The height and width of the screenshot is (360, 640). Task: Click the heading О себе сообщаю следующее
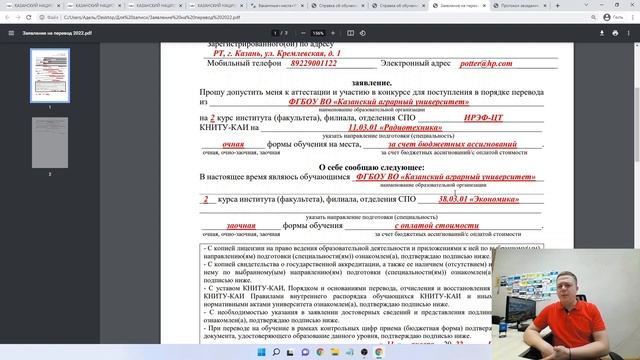[x=371, y=167]
